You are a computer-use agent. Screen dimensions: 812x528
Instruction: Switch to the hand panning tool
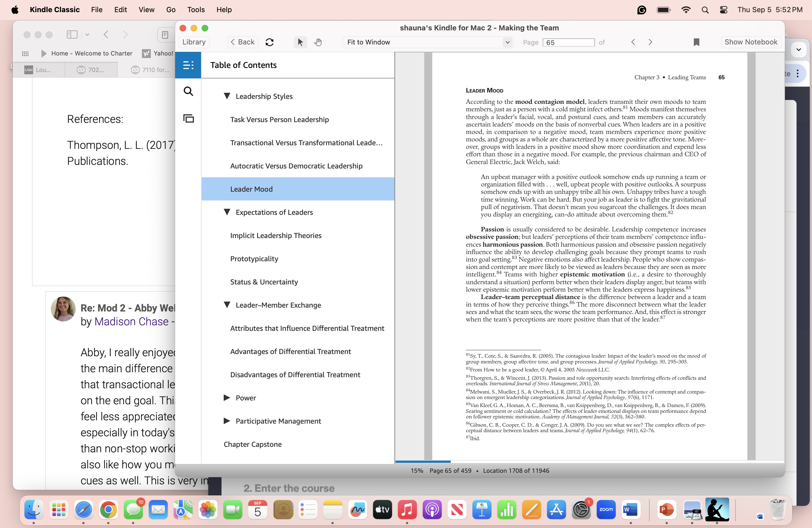(318, 42)
